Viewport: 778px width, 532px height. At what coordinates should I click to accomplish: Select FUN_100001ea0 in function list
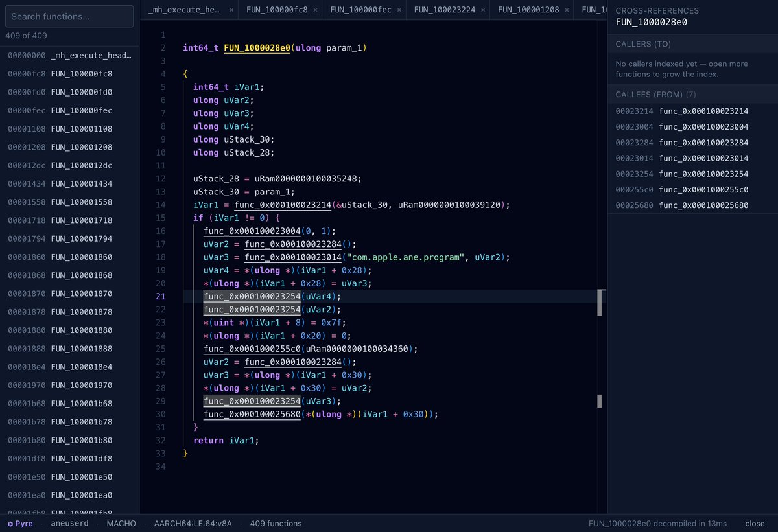69,495
